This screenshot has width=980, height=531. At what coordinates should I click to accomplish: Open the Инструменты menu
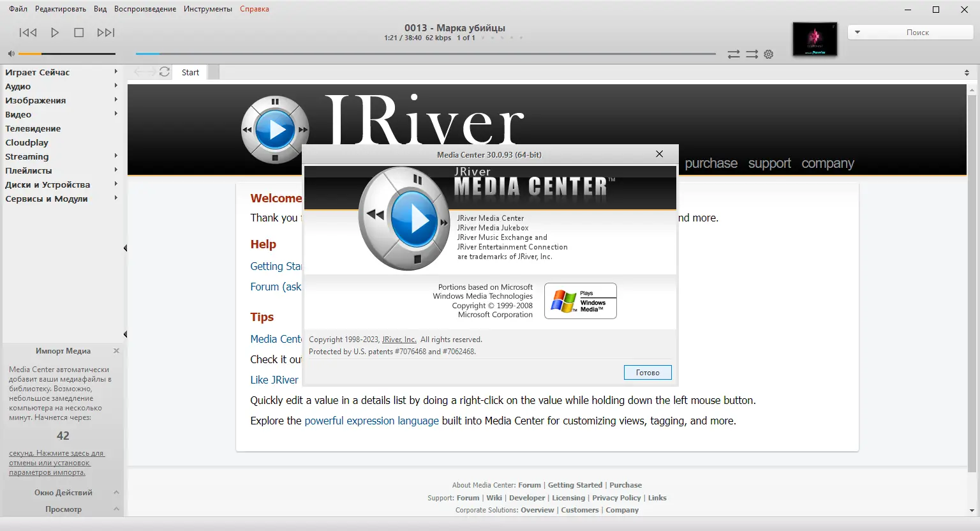pyautogui.click(x=207, y=9)
